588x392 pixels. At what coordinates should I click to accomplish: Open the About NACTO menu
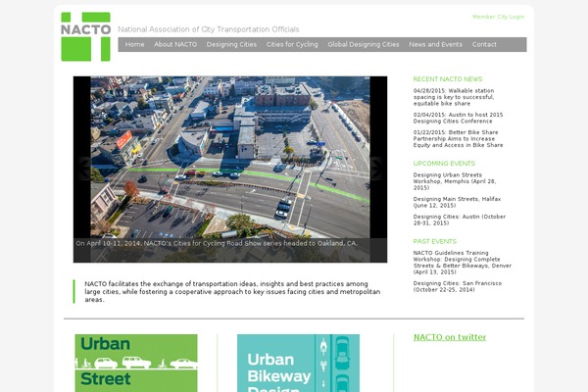pyautogui.click(x=175, y=44)
